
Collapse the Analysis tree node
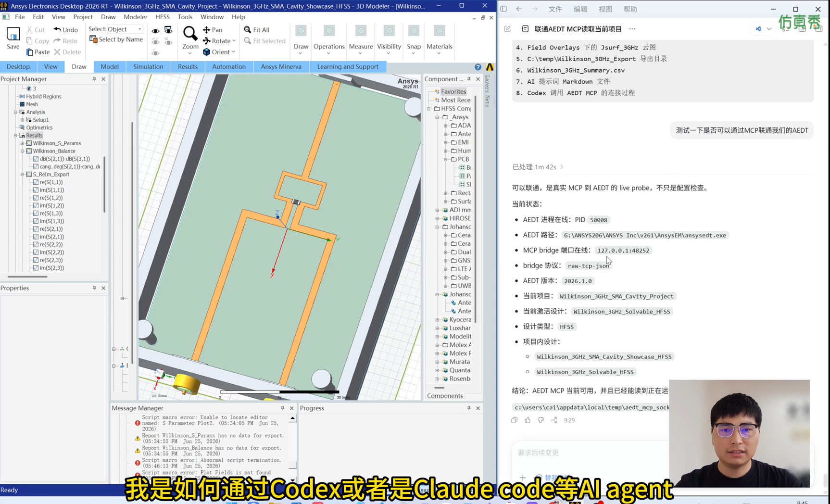tap(15, 112)
